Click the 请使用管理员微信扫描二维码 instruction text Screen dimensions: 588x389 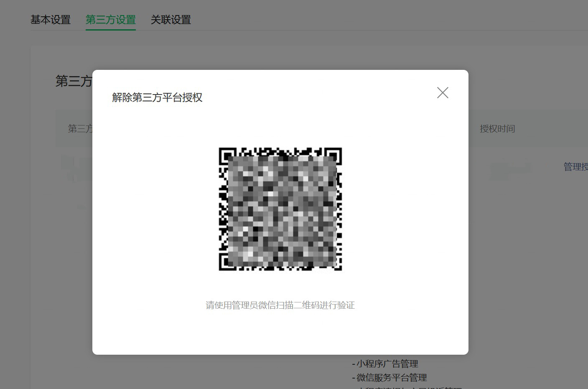(280, 305)
